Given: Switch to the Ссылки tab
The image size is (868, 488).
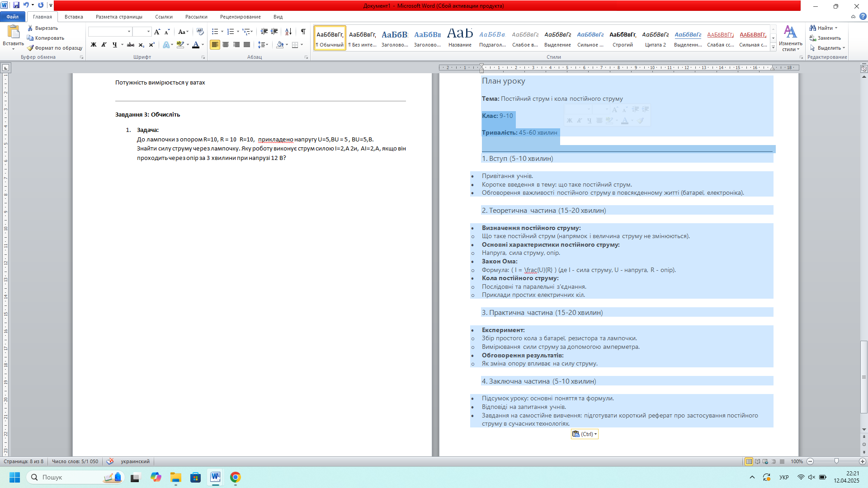Looking at the screenshot, I should [164, 17].
